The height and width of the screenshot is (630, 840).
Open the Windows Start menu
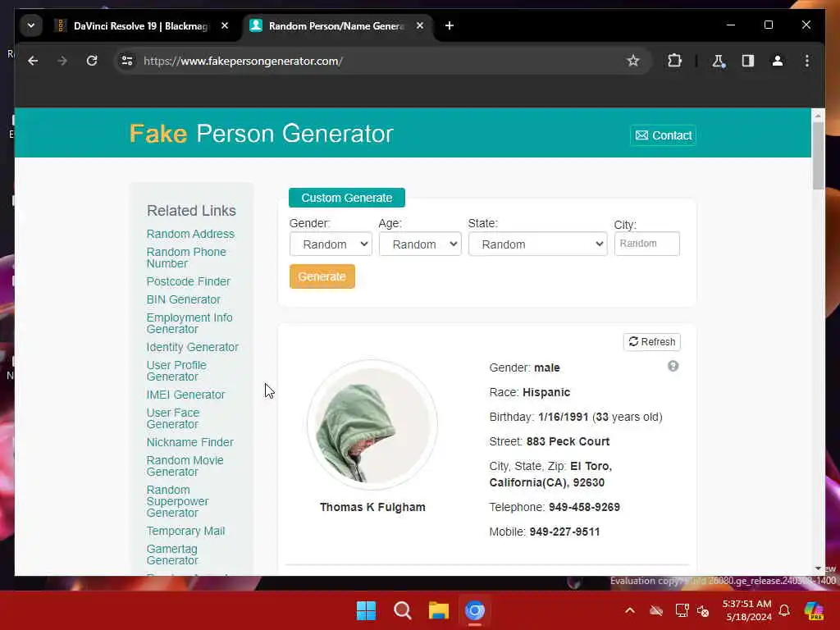[x=367, y=610]
